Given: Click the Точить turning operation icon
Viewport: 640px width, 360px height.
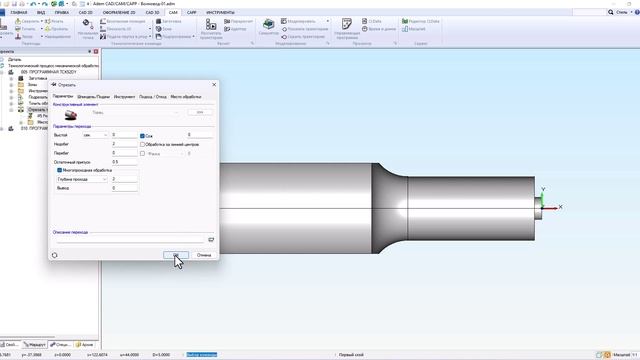Looking at the screenshot, I should tap(18, 29).
